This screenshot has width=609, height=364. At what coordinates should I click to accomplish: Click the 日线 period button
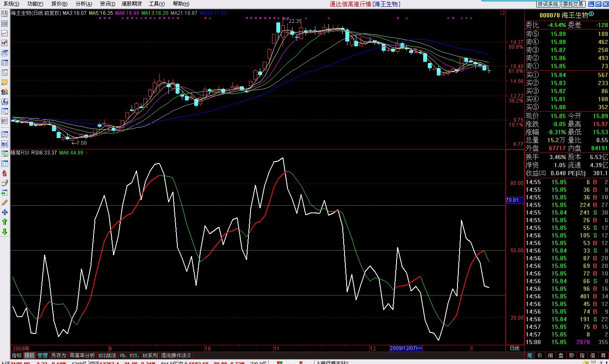[x=515, y=348]
